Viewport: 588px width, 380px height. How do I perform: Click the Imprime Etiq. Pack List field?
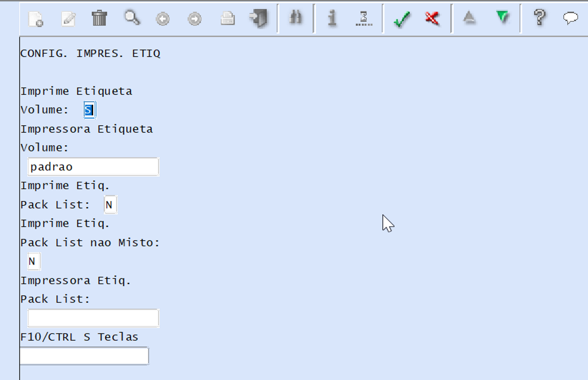coord(110,205)
